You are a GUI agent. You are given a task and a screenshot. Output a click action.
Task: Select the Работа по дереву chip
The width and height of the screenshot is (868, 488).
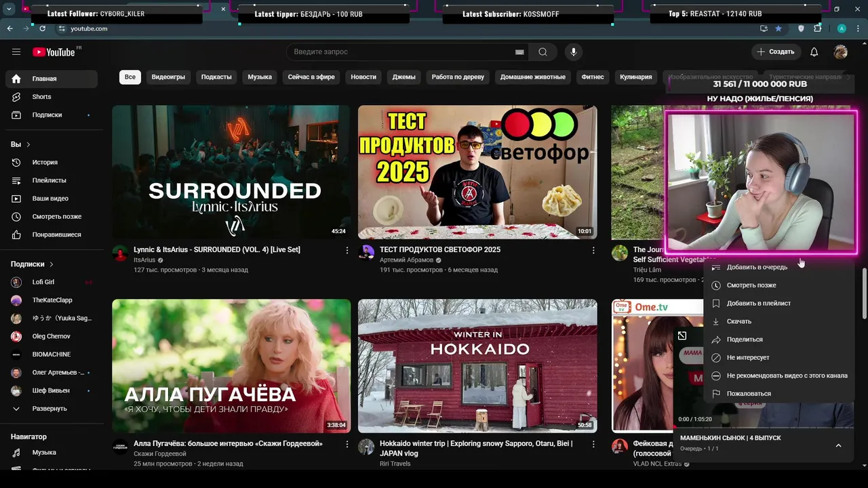458,77
